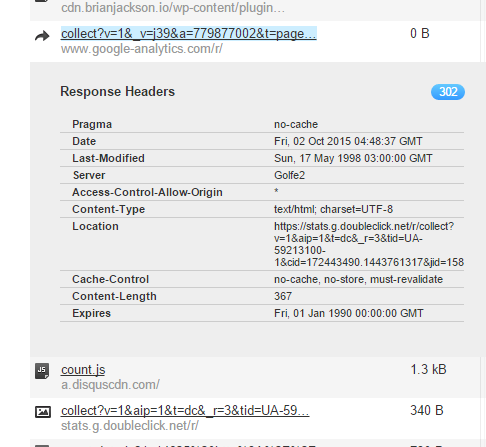Click the Pragma header row

pos(262,124)
